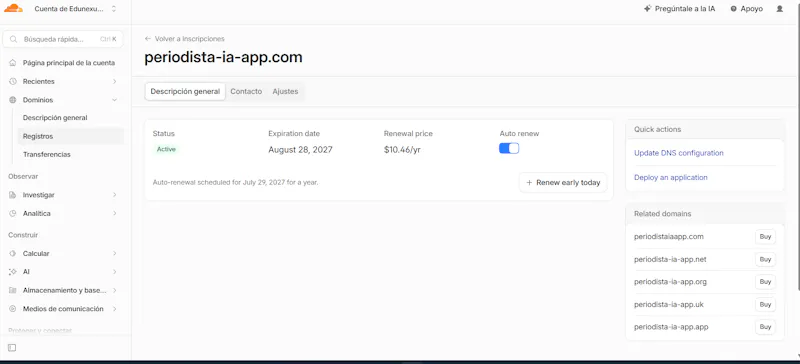Buy periodista-ia-app.uk
This screenshot has width=800, height=364.
765,304
